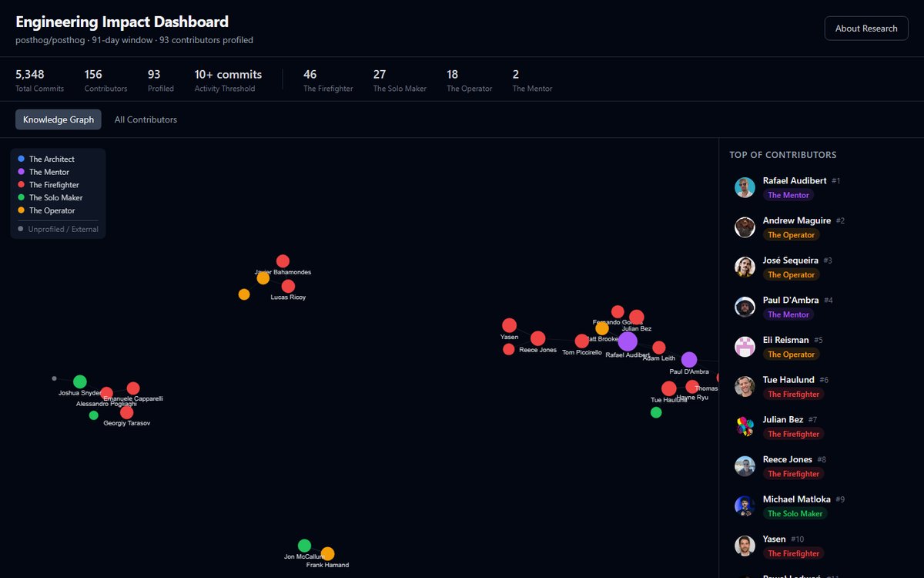Open José Sequeira's name link
Screen dimensions: 924x578
(791, 260)
